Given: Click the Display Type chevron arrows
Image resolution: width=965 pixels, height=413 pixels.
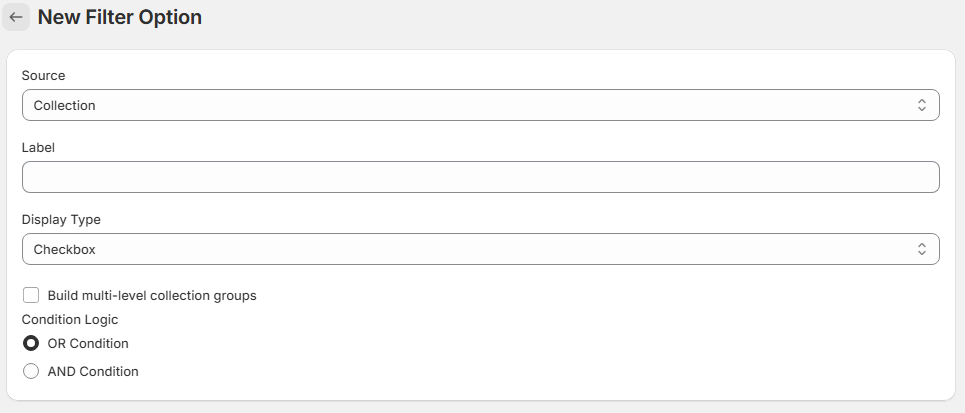Looking at the screenshot, I should pos(922,249).
